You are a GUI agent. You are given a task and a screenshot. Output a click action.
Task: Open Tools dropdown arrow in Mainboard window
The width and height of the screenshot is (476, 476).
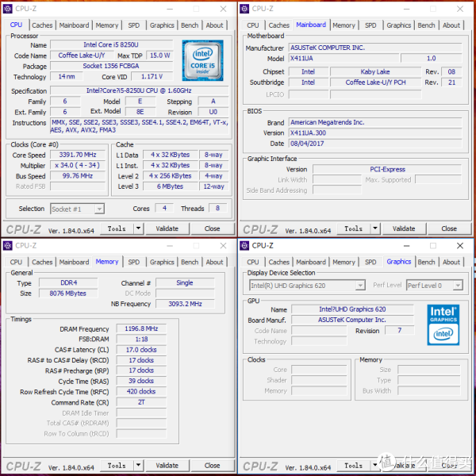pyautogui.click(x=375, y=228)
